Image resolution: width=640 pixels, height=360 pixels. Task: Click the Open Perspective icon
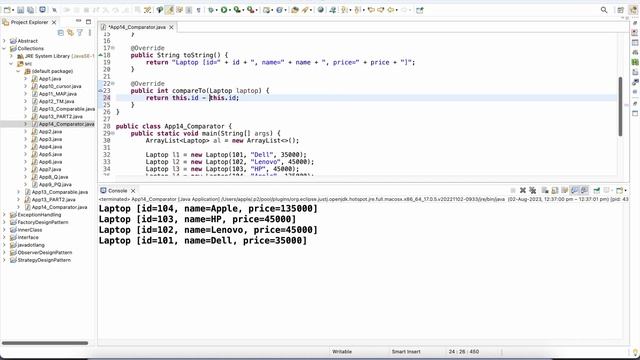point(620,10)
